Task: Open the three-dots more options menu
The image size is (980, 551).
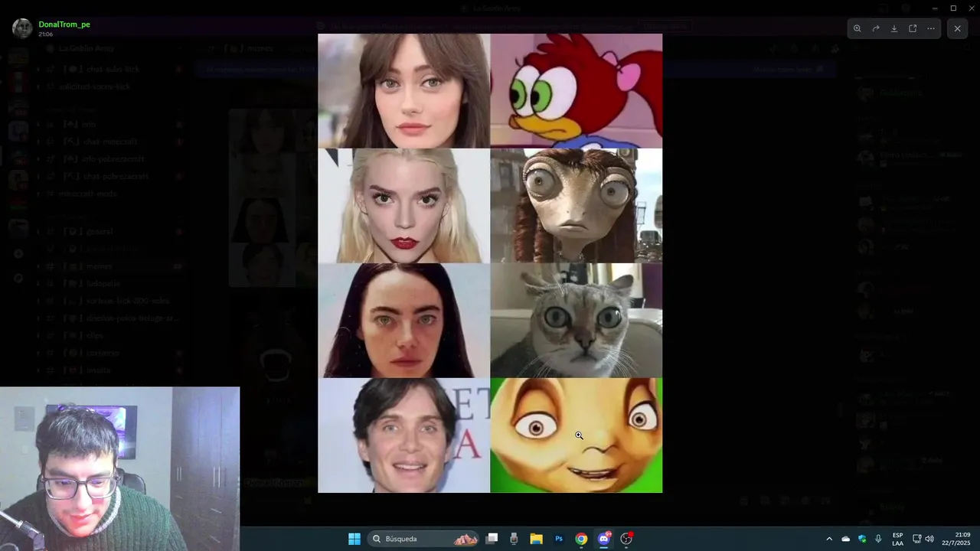Action: [931, 28]
